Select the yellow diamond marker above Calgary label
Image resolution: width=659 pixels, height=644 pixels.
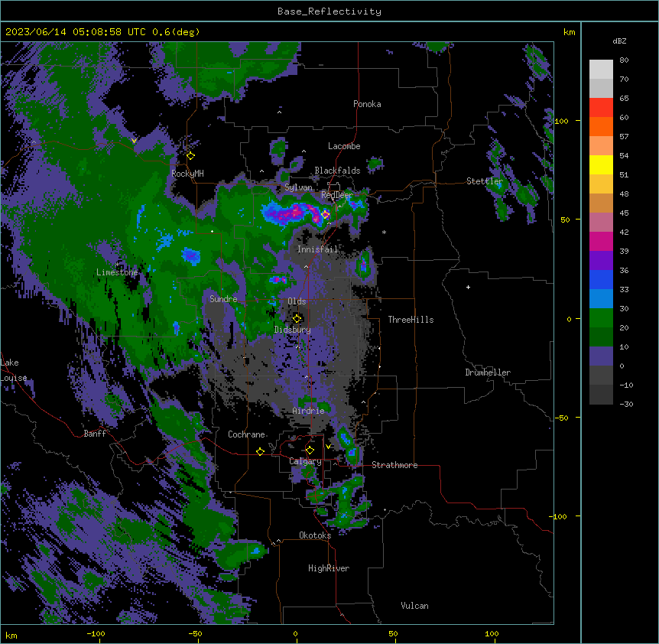click(x=310, y=450)
